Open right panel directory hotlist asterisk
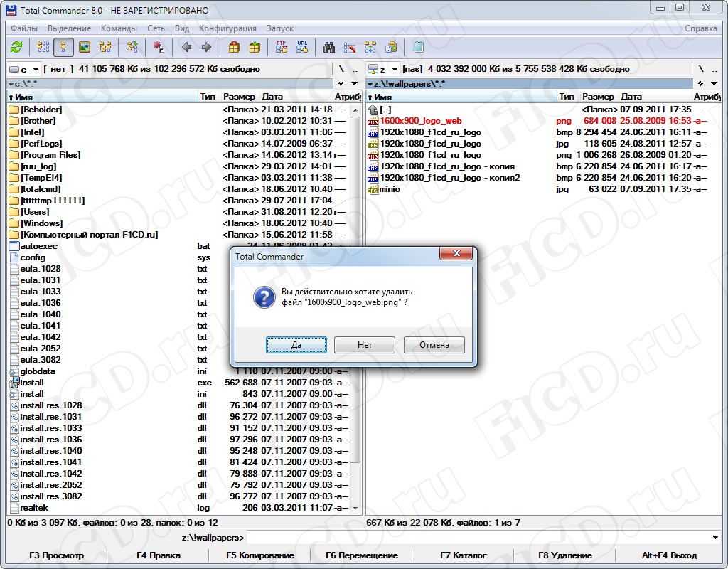The height and width of the screenshot is (569, 728). (700, 84)
